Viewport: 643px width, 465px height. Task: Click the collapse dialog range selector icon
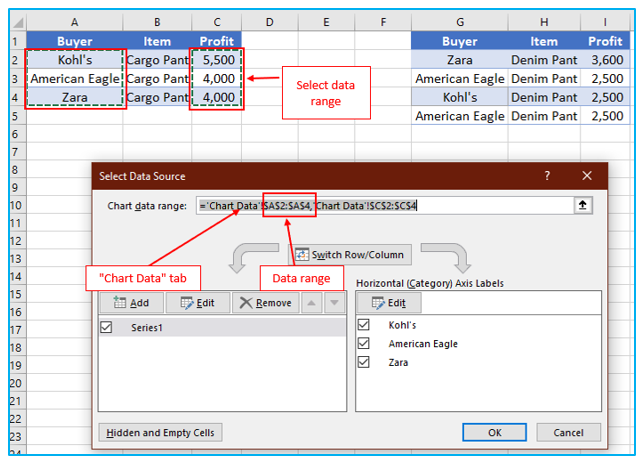pyautogui.click(x=582, y=205)
